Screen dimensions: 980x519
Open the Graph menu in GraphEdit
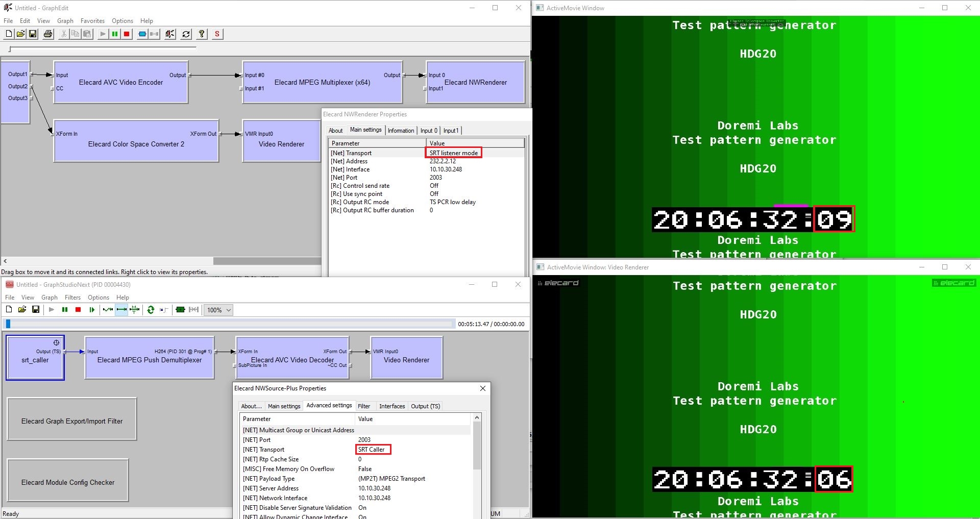click(65, 21)
